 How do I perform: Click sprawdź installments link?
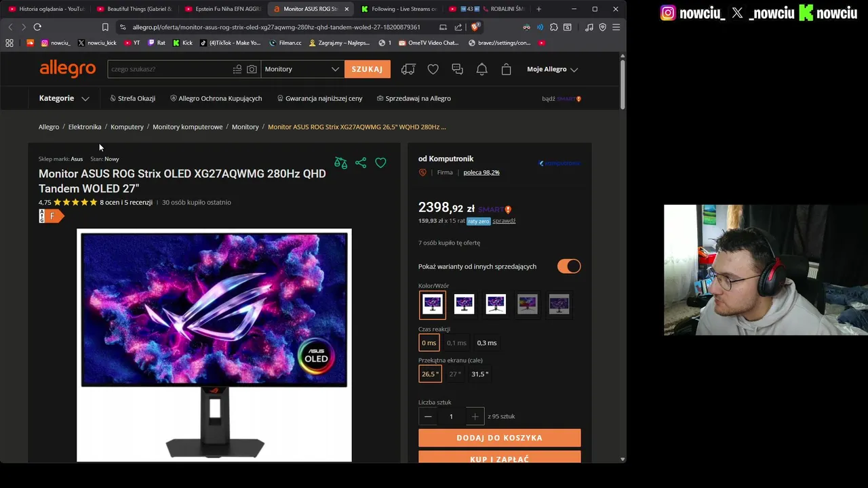(x=504, y=221)
